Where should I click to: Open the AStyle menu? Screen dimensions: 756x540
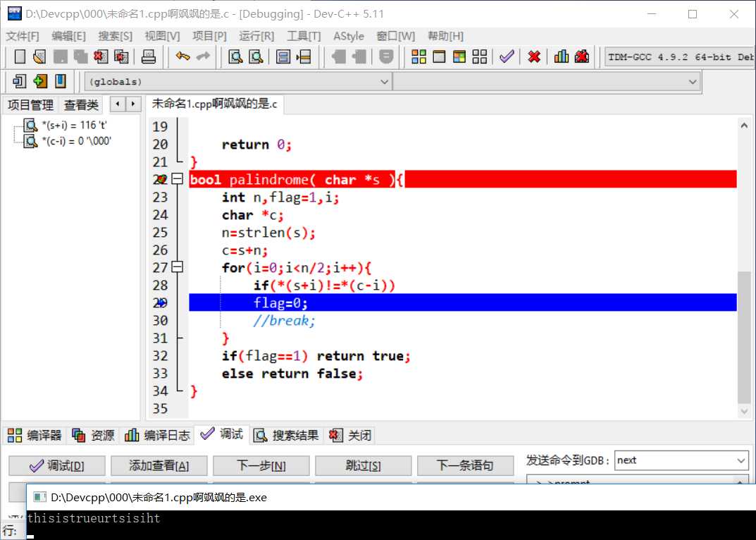point(349,36)
